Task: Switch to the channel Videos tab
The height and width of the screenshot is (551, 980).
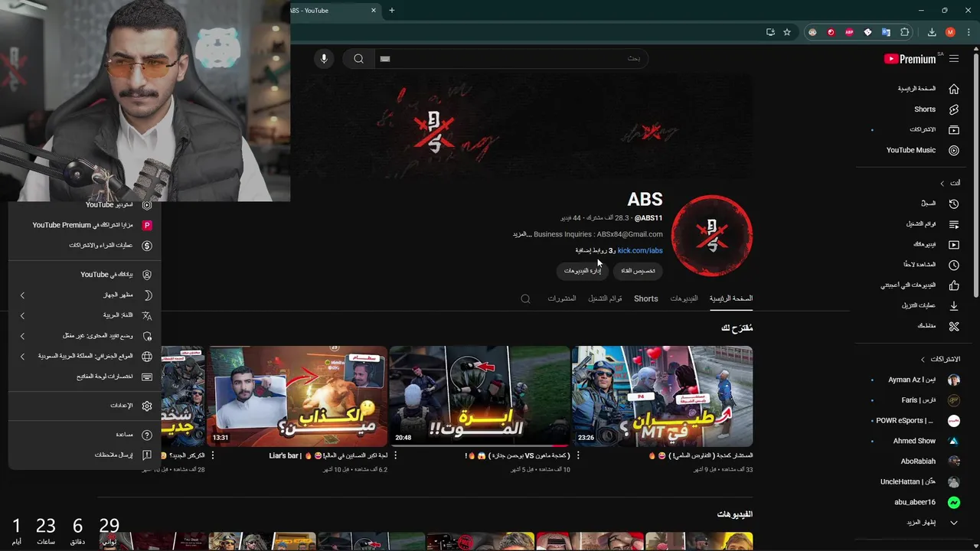Action: pyautogui.click(x=684, y=298)
